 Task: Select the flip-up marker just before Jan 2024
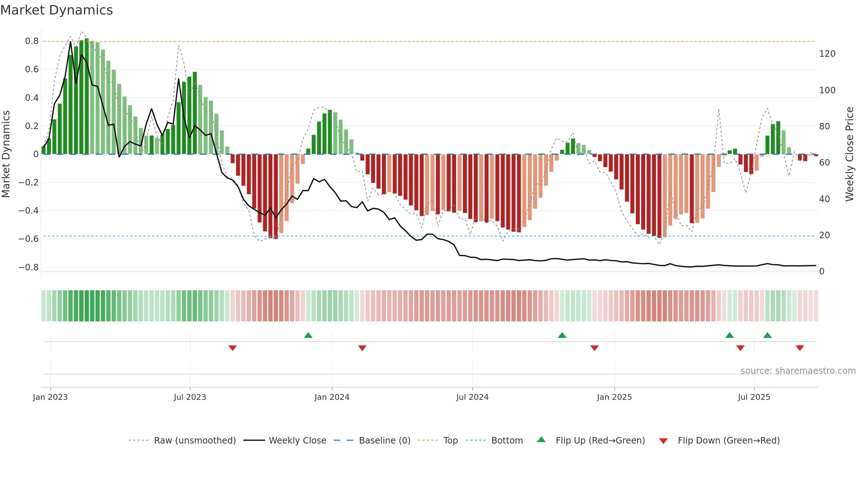[x=308, y=335]
